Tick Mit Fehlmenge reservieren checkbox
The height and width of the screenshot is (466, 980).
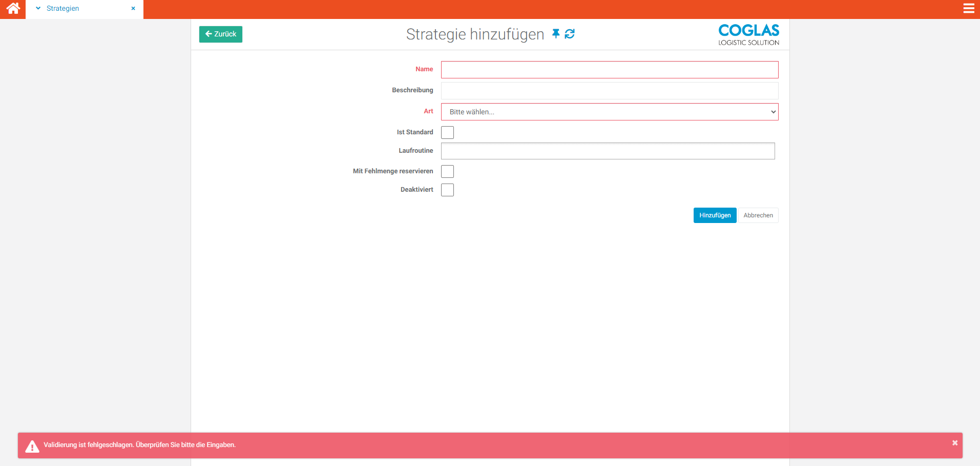point(447,172)
